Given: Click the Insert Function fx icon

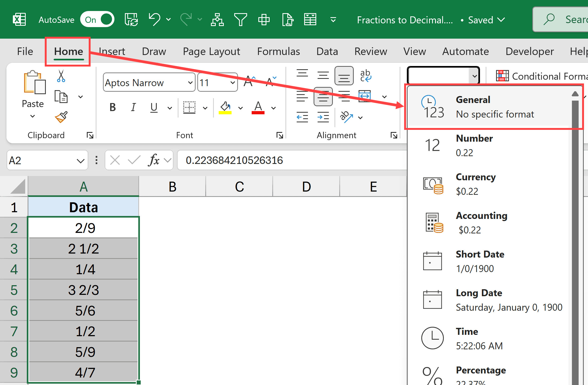Looking at the screenshot, I should tap(154, 160).
